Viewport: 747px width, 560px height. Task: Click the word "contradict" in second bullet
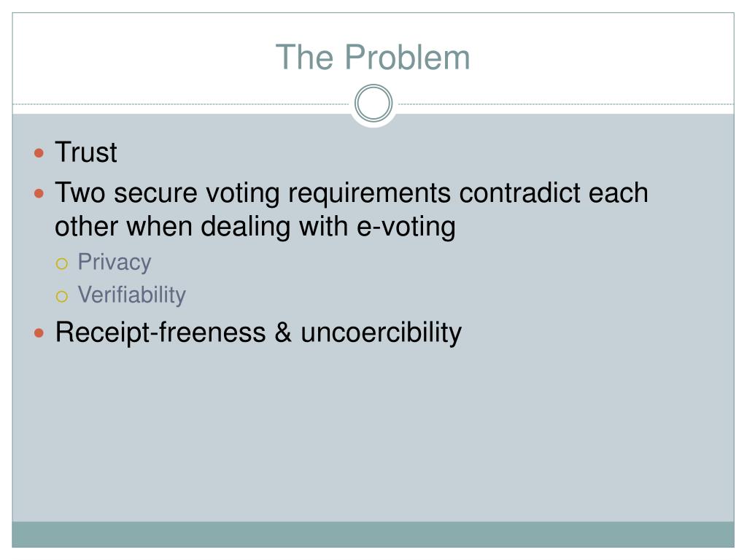pos(519,192)
